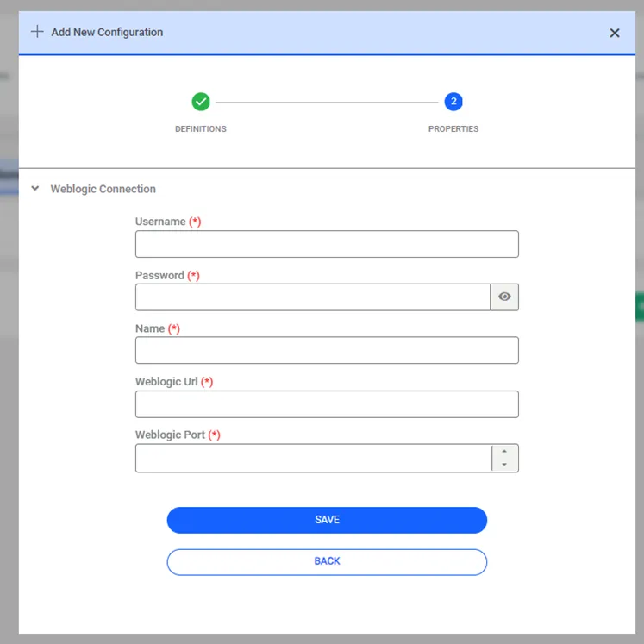Collapse the Weblogic Connection section chevron
Viewport: 644px width, 644px height.
[35, 189]
